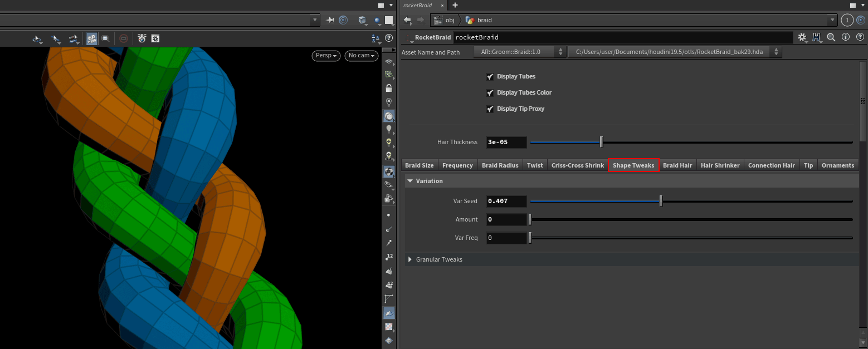Add a new pane tab with plus button

pos(455,5)
